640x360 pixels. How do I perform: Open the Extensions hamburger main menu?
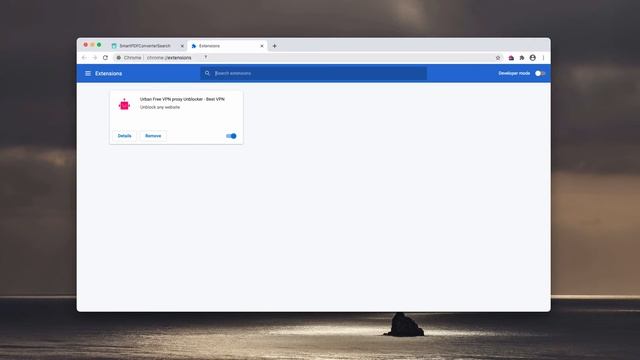[x=88, y=73]
